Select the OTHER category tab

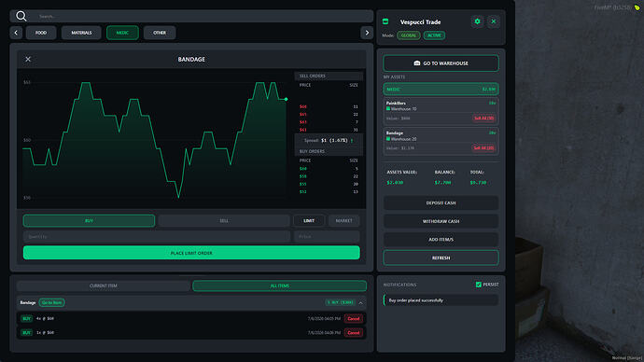coord(160,33)
